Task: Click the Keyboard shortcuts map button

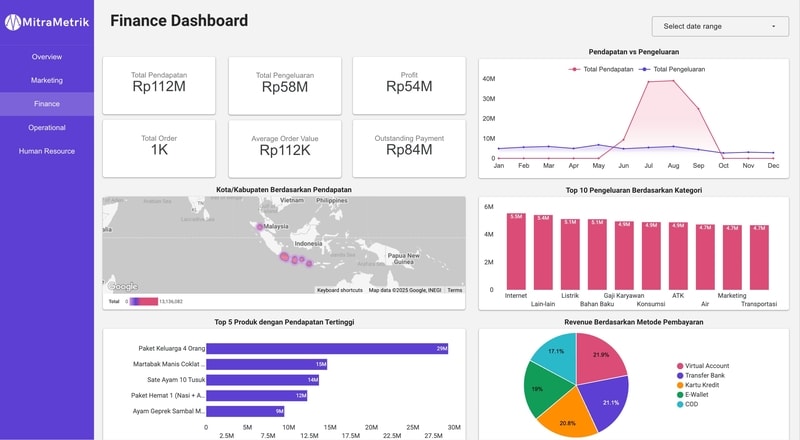Action: pos(339,290)
